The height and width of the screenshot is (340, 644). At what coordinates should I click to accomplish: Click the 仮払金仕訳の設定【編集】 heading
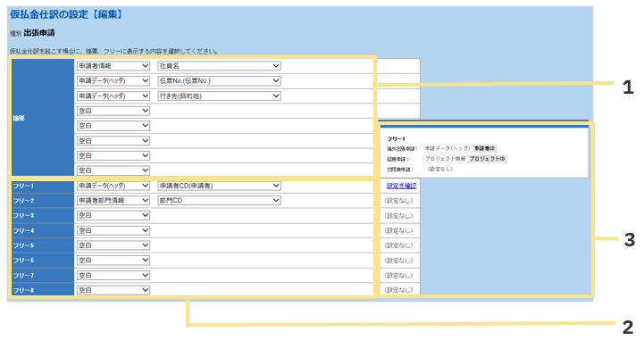click(x=66, y=14)
